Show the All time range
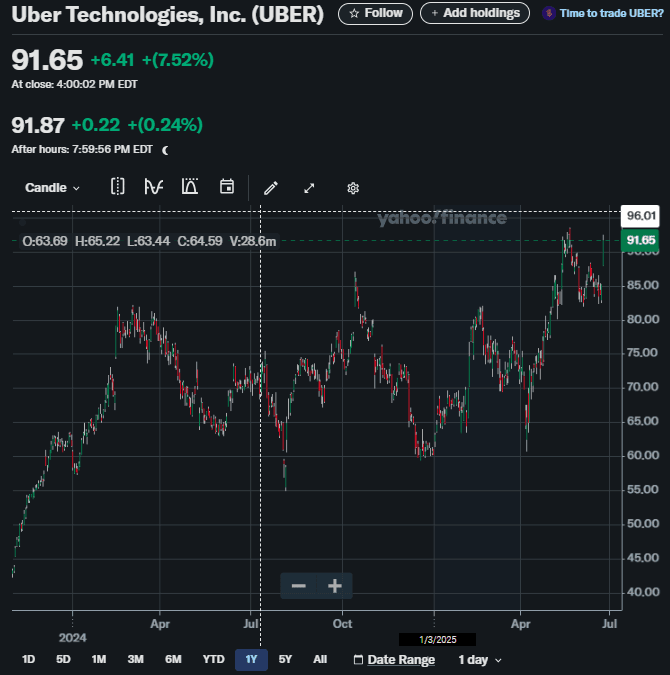The height and width of the screenshot is (675, 670). click(x=320, y=660)
